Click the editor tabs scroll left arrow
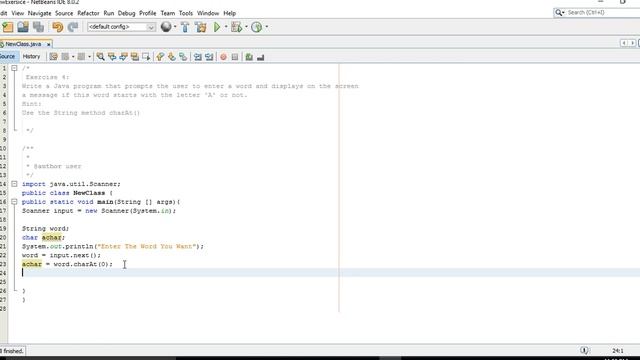640x360 pixels. pos(624,43)
